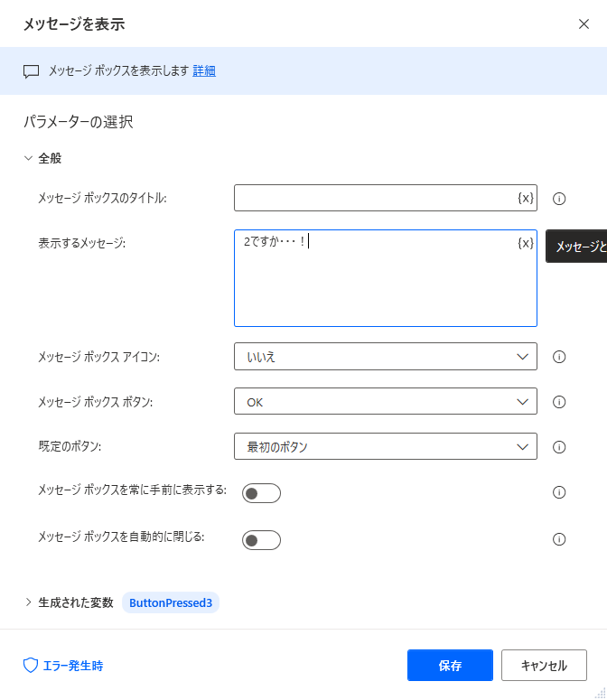
Task: Expand the 生成された変数 section
Action: [28, 602]
